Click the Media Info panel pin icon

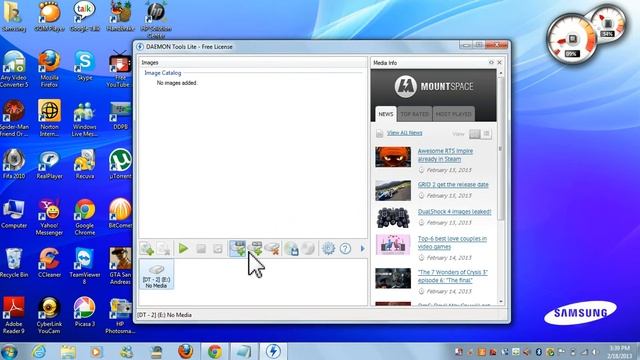[491, 62]
